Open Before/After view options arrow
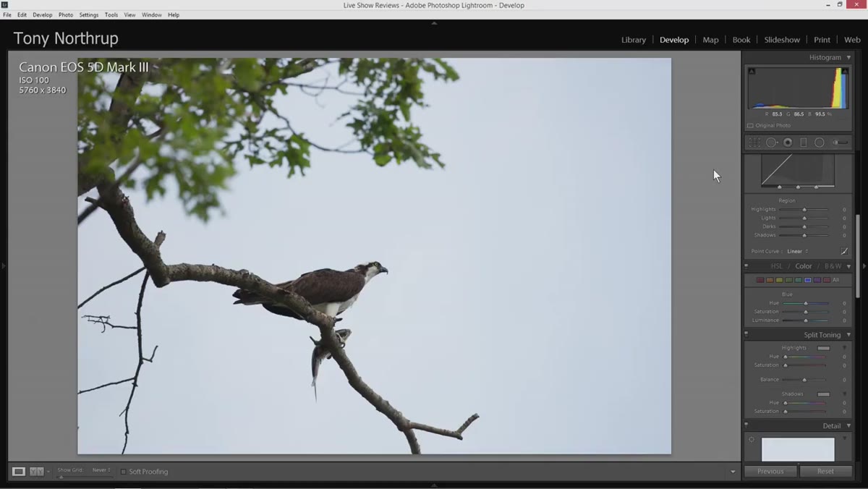This screenshot has width=868, height=489. click(x=48, y=472)
